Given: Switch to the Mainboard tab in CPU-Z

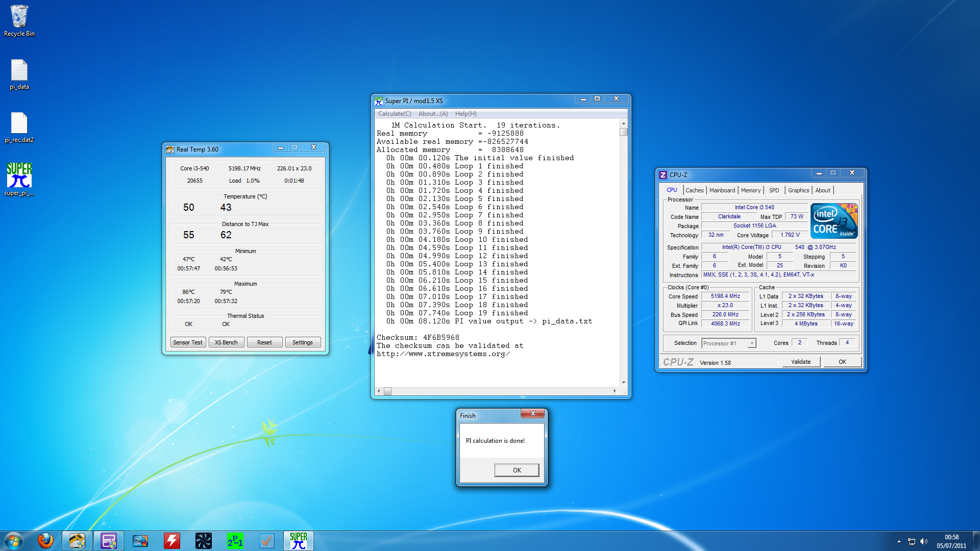Looking at the screenshot, I should click(722, 190).
